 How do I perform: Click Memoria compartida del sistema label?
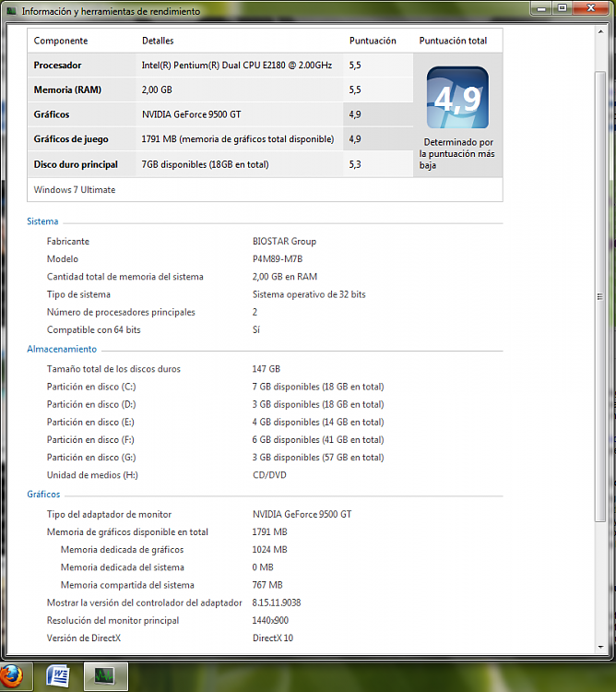127,585
